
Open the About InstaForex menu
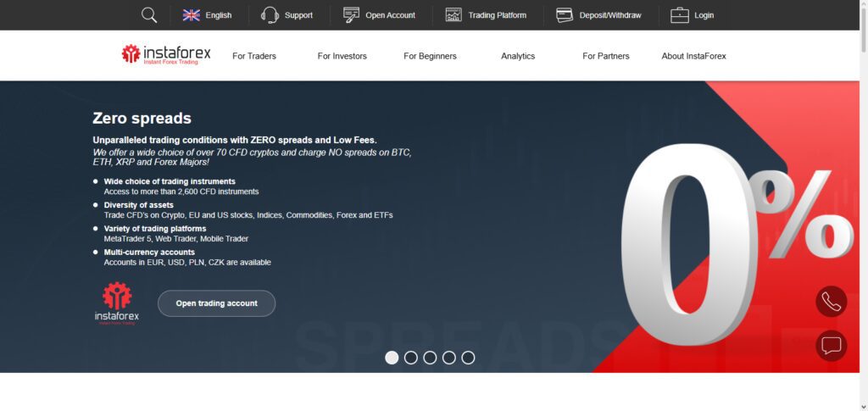click(x=693, y=56)
